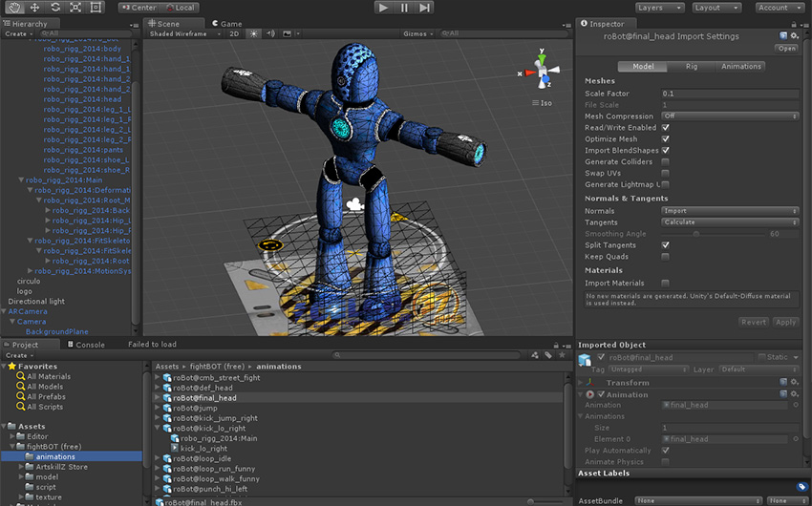The image size is (812, 506).
Task: Toggle Split Tangents checkbox
Action: (666, 244)
